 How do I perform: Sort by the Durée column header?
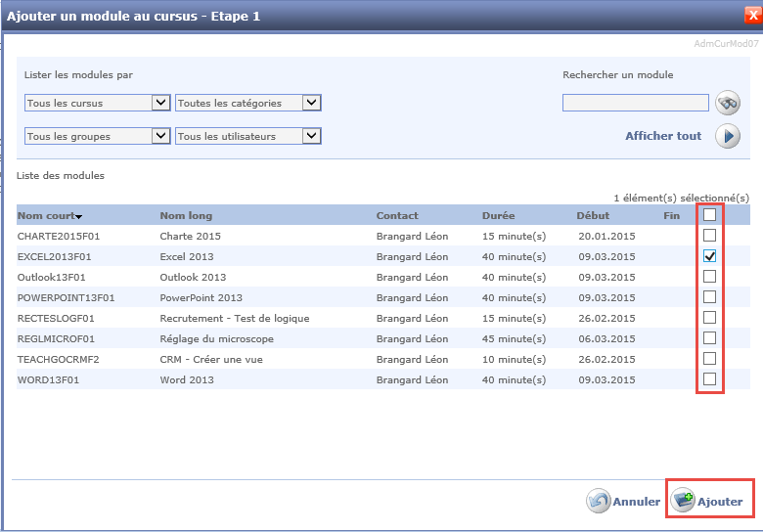point(498,215)
